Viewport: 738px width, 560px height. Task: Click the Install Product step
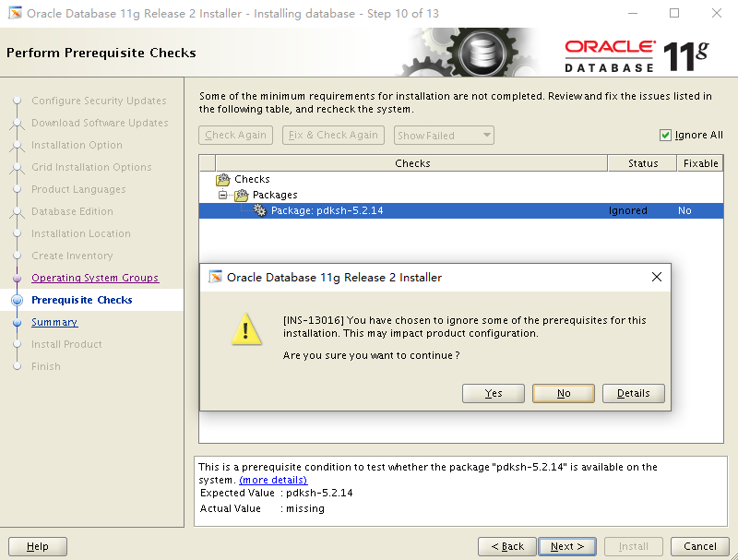(x=66, y=344)
